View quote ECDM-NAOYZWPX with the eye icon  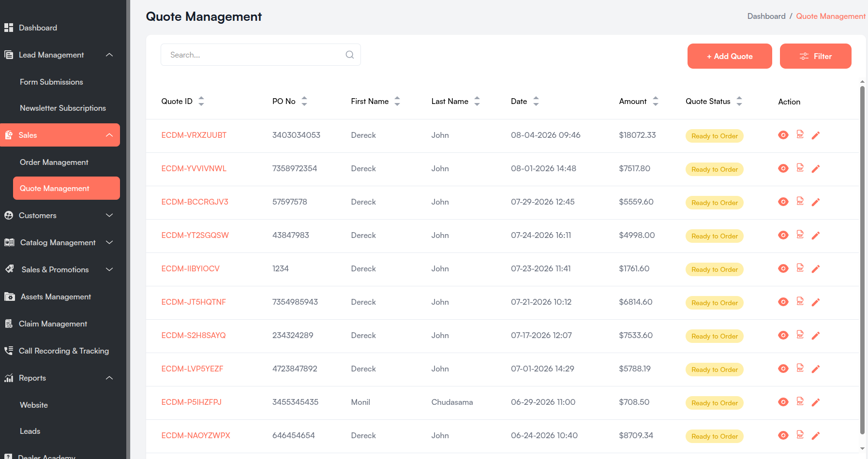[x=783, y=435]
